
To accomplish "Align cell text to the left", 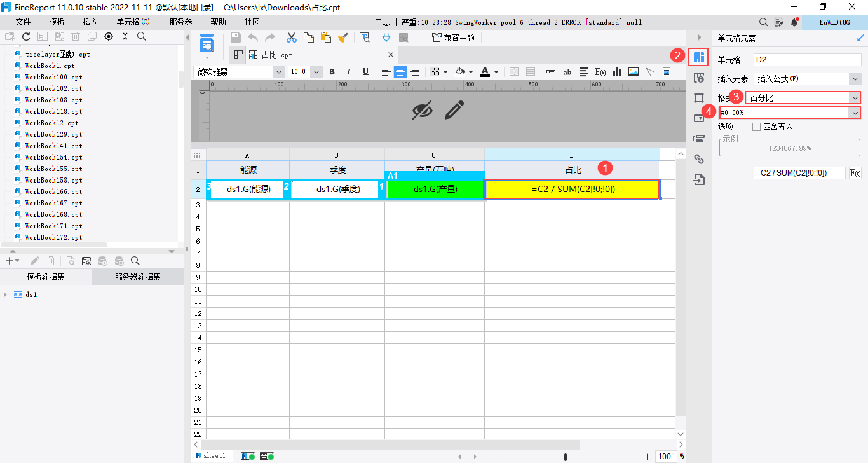I will (x=386, y=72).
